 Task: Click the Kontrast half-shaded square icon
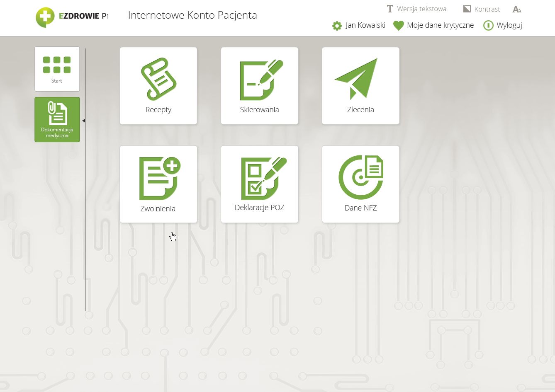click(467, 9)
